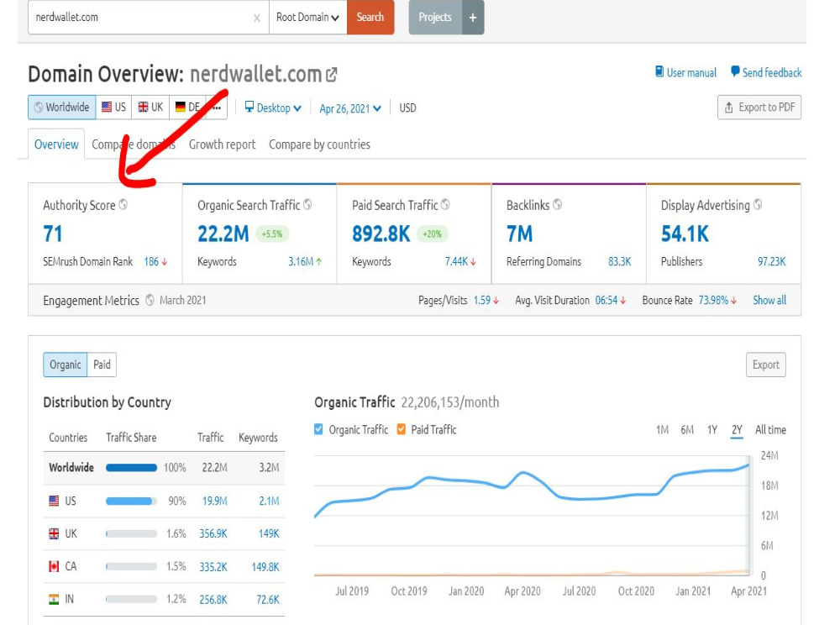
Task: Open the Apr 26, 2021 date dropdown
Action: click(350, 108)
